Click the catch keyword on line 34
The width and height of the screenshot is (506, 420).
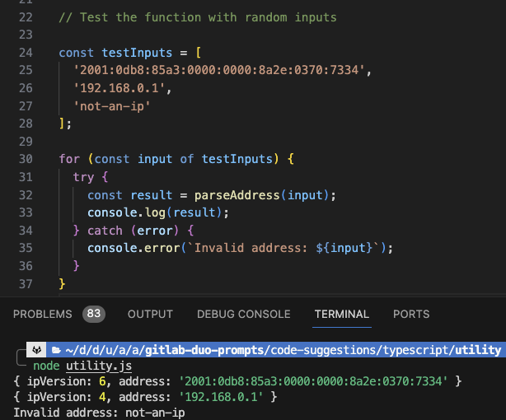click(105, 231)
